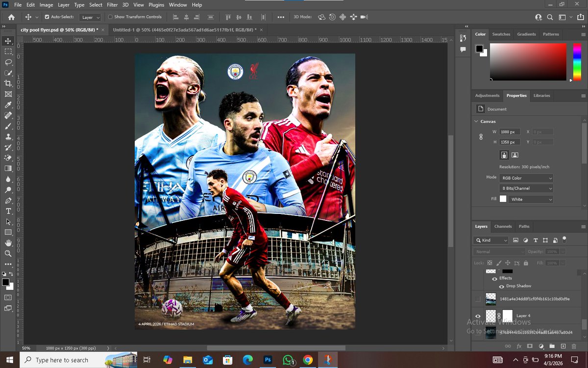Select the Brush tool
This screenshot has width=588, height=368.
tap(8, 126)
